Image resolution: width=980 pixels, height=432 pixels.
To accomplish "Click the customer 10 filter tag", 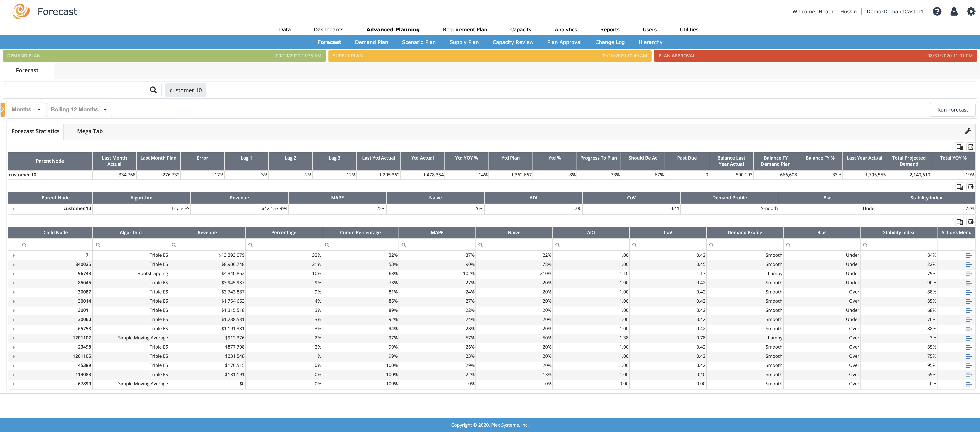I will point(186,90).
